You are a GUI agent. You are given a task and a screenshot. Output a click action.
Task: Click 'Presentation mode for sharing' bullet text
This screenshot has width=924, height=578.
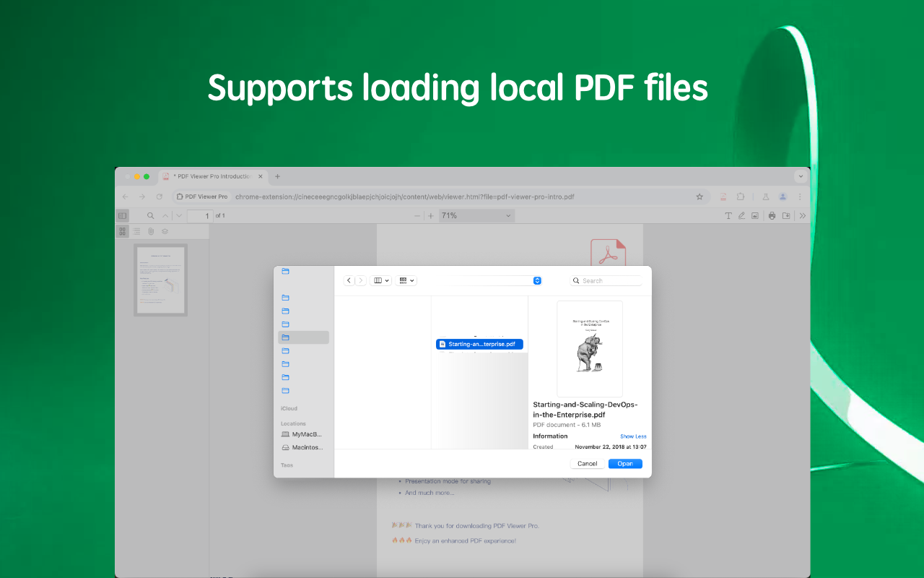pyautogui.click(x=448, y=481)
